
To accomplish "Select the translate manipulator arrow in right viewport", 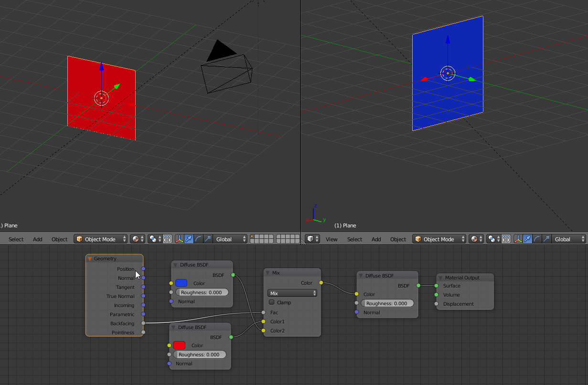I will (x=527, y=239).
